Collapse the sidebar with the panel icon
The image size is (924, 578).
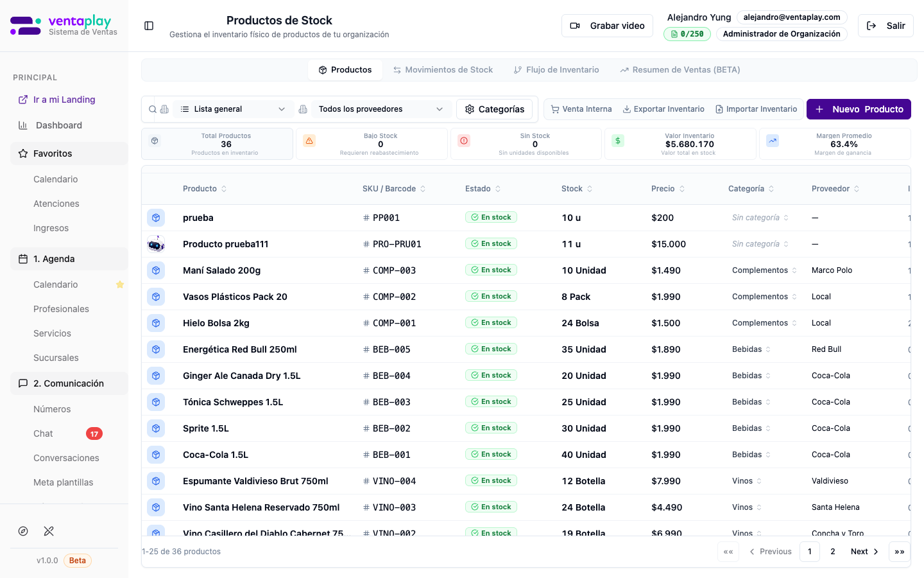click(149, 25)
